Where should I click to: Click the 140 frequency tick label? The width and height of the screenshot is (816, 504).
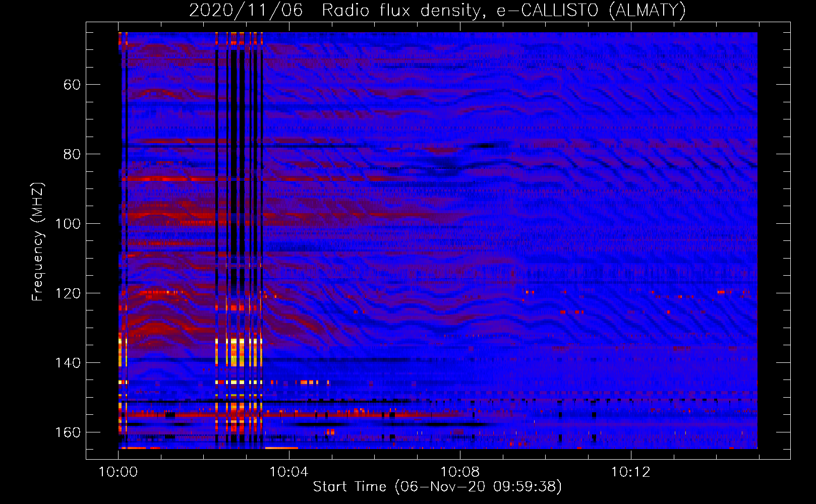(68, 363)
